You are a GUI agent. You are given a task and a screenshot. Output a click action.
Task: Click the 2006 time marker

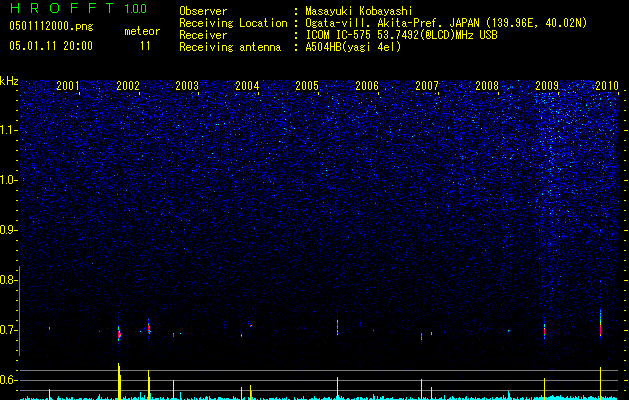(x=367, y=85)
